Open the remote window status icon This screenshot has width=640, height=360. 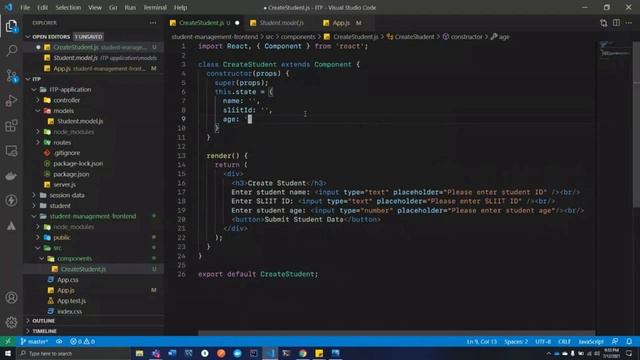click(8, 341)
